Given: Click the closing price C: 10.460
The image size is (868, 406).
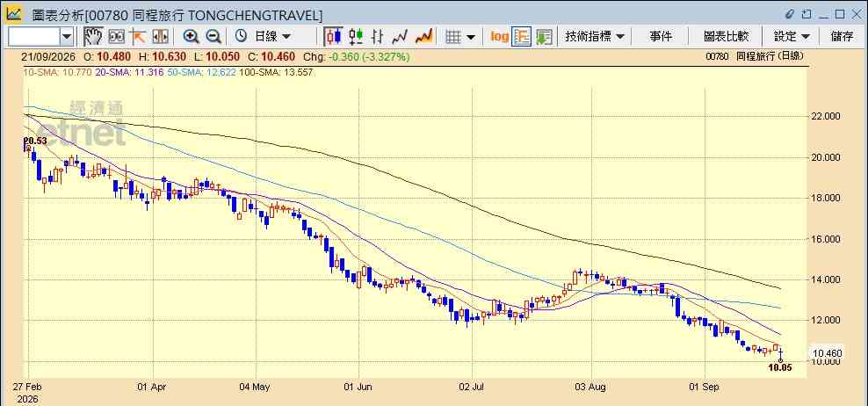Looking at the screenshot, I should pos(271,56).
